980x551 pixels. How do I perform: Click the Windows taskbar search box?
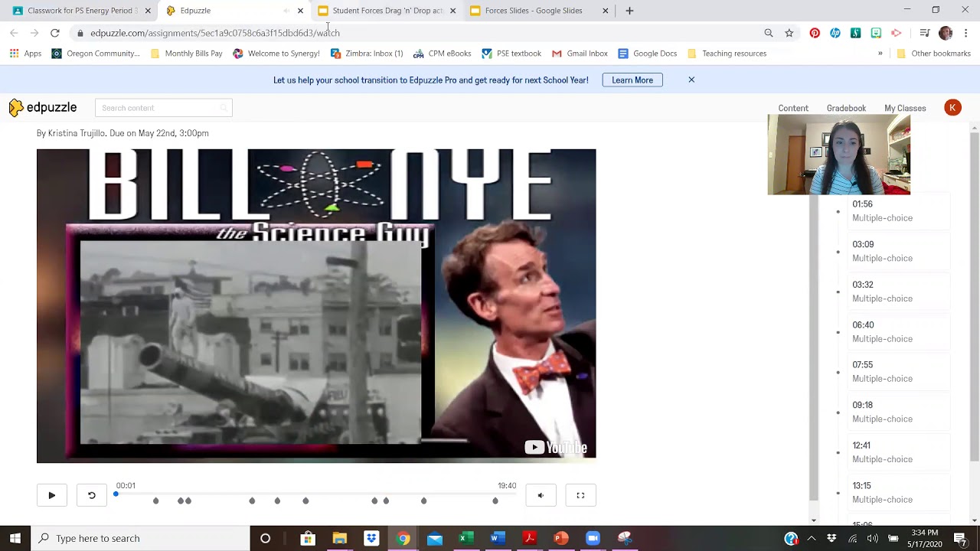(141, 538)
